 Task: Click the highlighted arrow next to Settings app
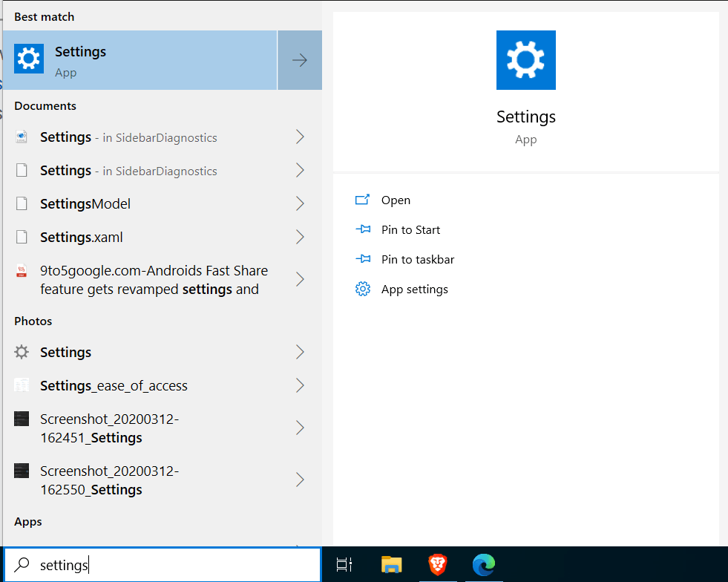coord(299,59)
